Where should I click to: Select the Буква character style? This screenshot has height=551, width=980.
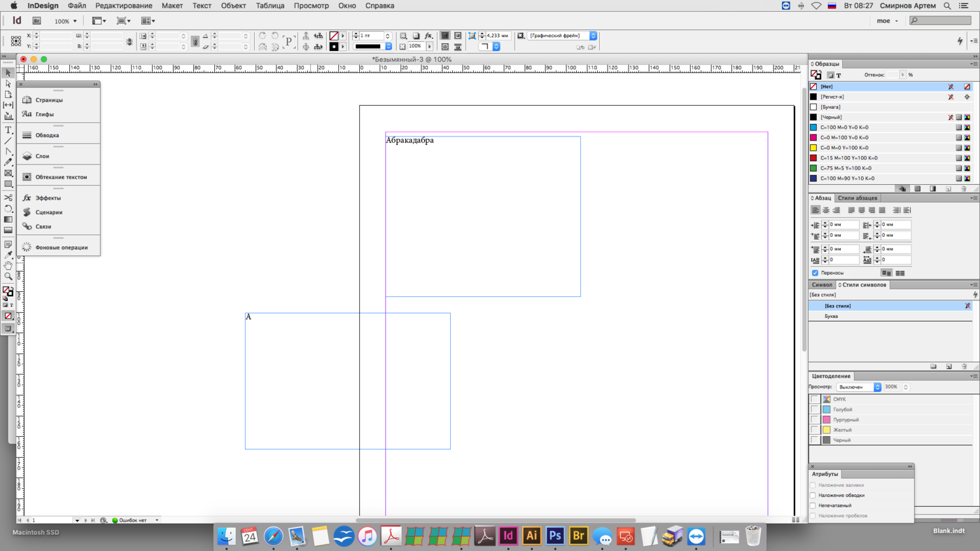(x=831, y=316)
